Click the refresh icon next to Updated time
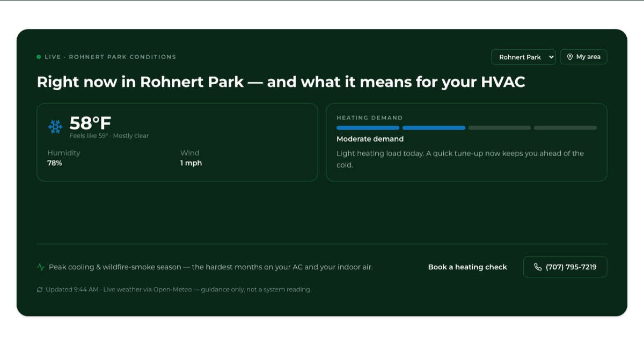The height and width of the screenshot is (345, 644). click(40, 290)
